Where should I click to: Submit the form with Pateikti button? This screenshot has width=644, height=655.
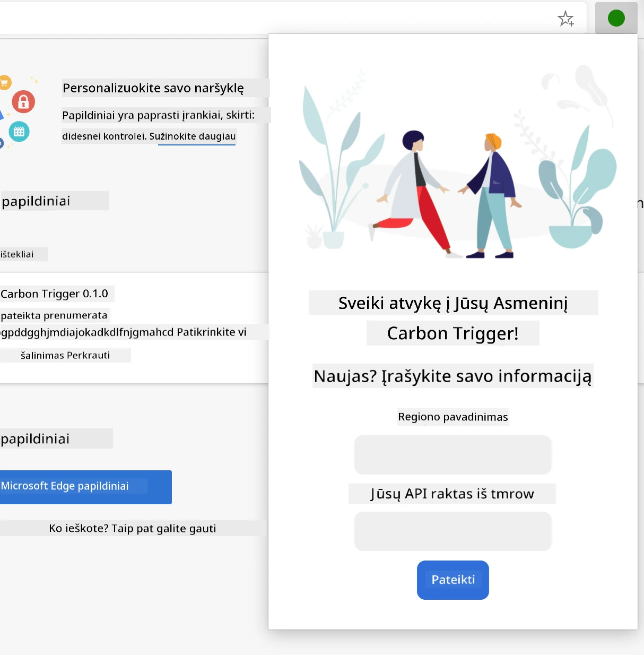[x=453, y=580]
